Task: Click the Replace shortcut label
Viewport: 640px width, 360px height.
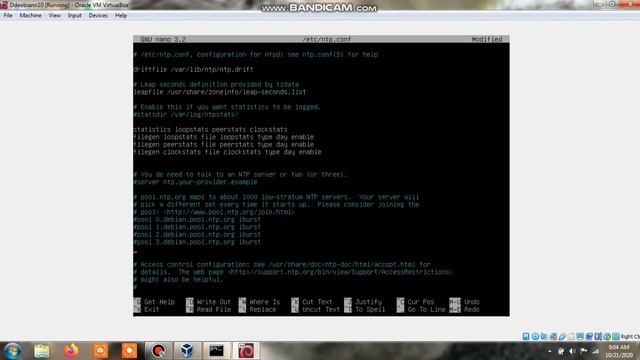Action: pos(263,310)
